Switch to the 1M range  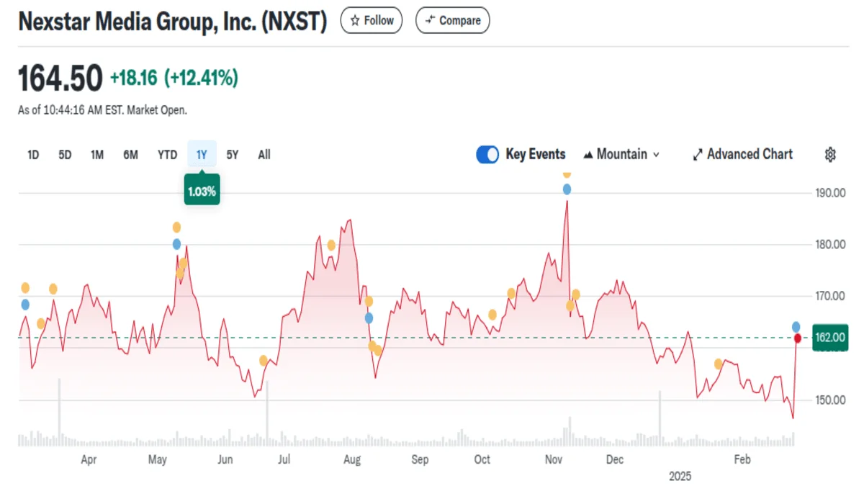(x=97, y=154)
